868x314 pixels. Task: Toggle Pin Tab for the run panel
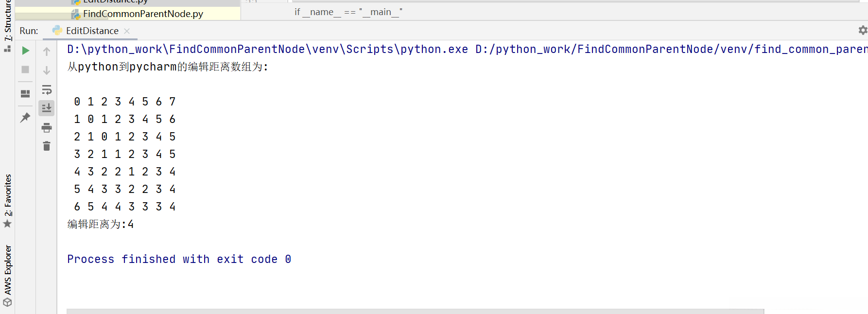(25, 117)
